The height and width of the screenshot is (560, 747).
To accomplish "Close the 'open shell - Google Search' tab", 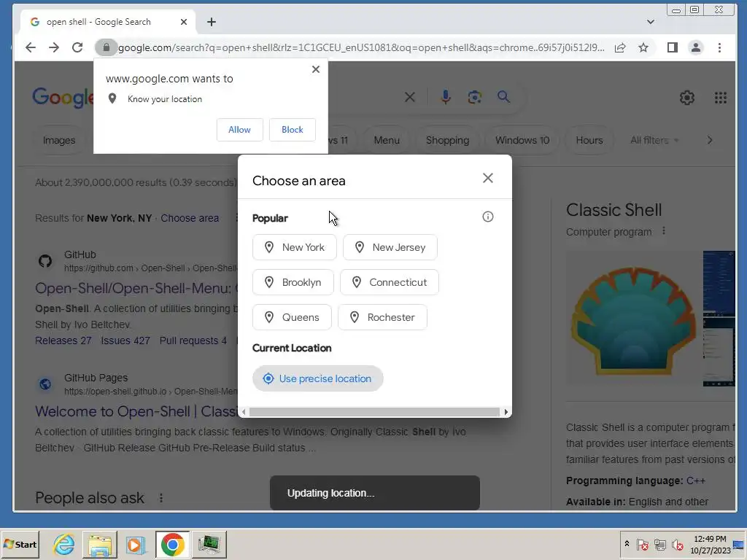I will 183,22.
